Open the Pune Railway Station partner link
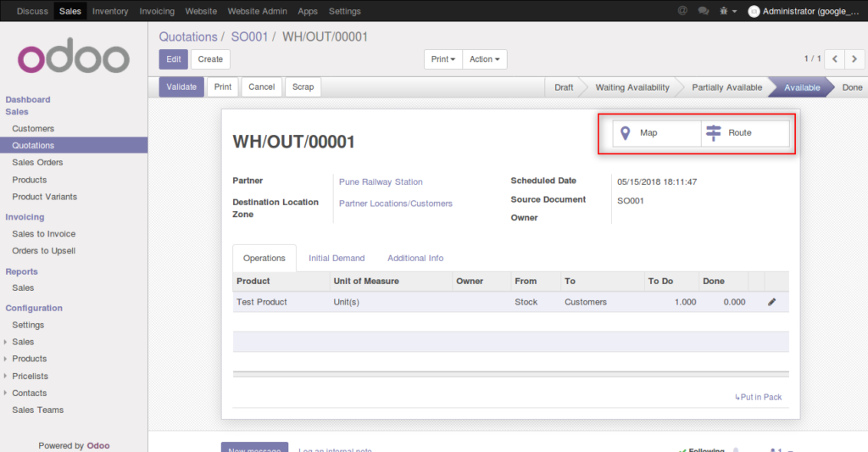 pyautogui.click(x=381, y=181)
